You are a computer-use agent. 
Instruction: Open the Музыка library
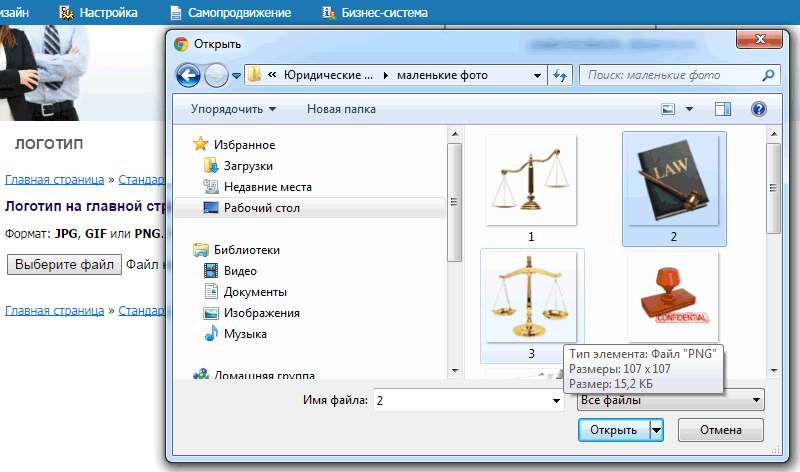(x=245, y=334)
